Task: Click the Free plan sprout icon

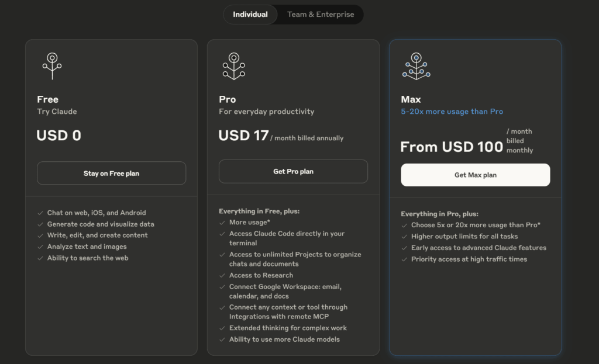Action: pyautogui.click(x=52, y=66)
